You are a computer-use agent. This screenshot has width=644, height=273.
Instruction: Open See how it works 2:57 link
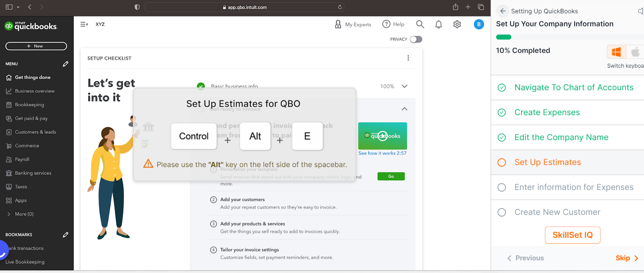382,153
